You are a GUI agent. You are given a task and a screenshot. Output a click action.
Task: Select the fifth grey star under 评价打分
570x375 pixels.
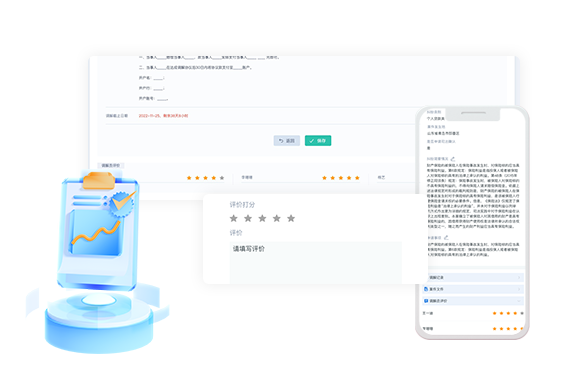tap(291, 218)
